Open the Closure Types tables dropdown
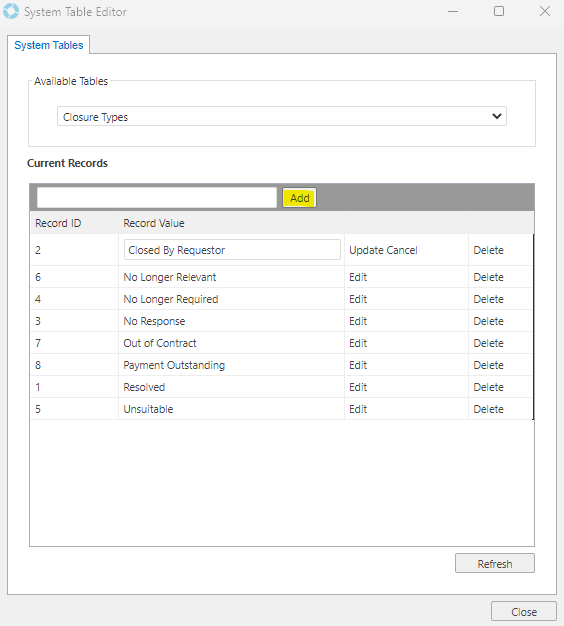Screen dimensions: 564x626 tap(282, 116)
